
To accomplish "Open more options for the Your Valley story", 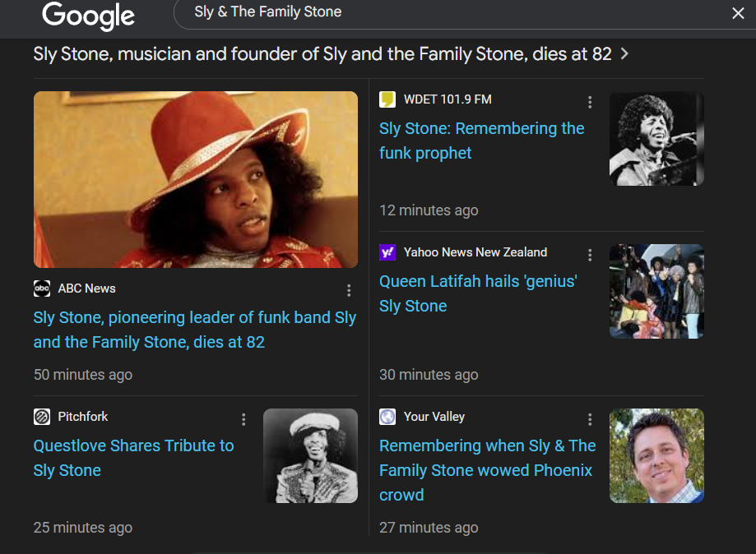I will [x=590, y=419].
